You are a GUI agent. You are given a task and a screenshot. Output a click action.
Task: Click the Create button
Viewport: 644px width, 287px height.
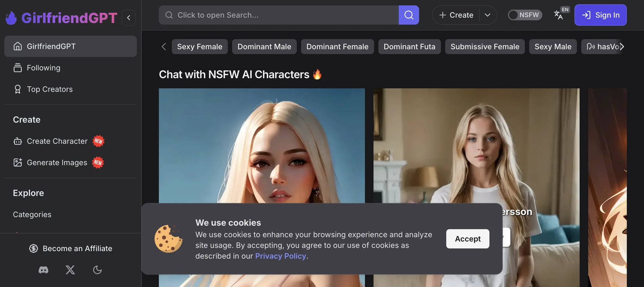tap(456, 15)
